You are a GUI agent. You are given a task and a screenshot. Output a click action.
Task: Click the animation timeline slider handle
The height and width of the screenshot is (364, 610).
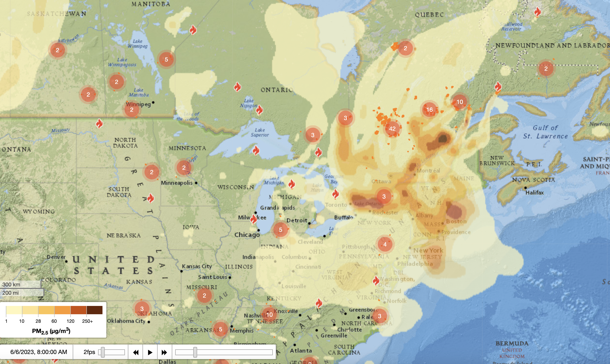(195, 352)
